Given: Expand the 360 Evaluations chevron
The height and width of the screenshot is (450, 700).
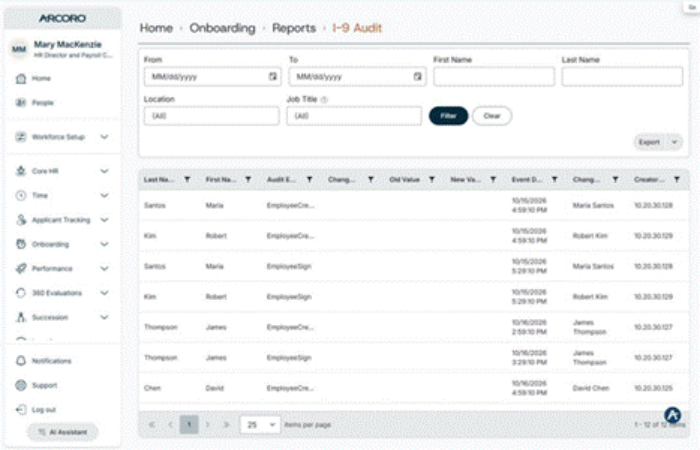Looking at the screenshot, I should coord(104,293).
